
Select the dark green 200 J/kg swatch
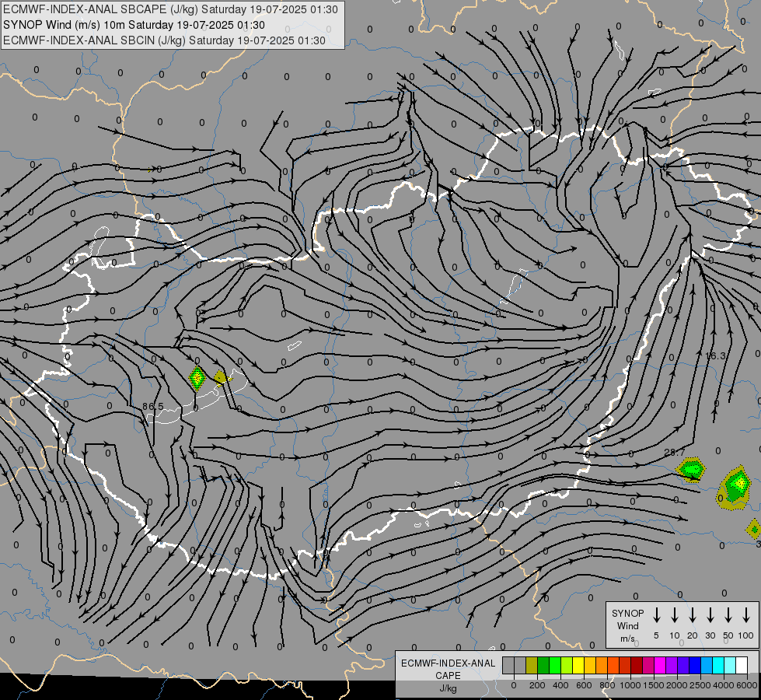tap(543, 666)
